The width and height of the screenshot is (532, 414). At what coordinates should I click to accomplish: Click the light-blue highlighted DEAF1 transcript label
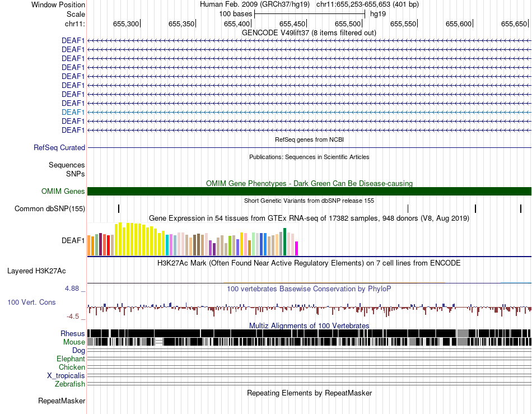(73, 112)
